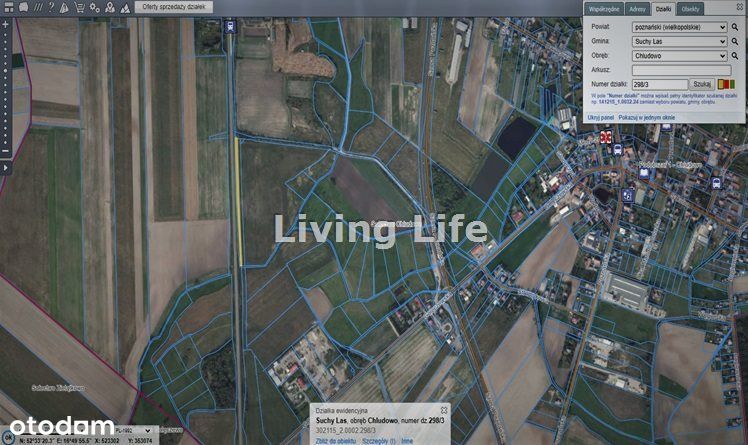Click the bus stop icon below pharmacy marker
This screenshot has width=748, height=445.
[x=617, y=149]
